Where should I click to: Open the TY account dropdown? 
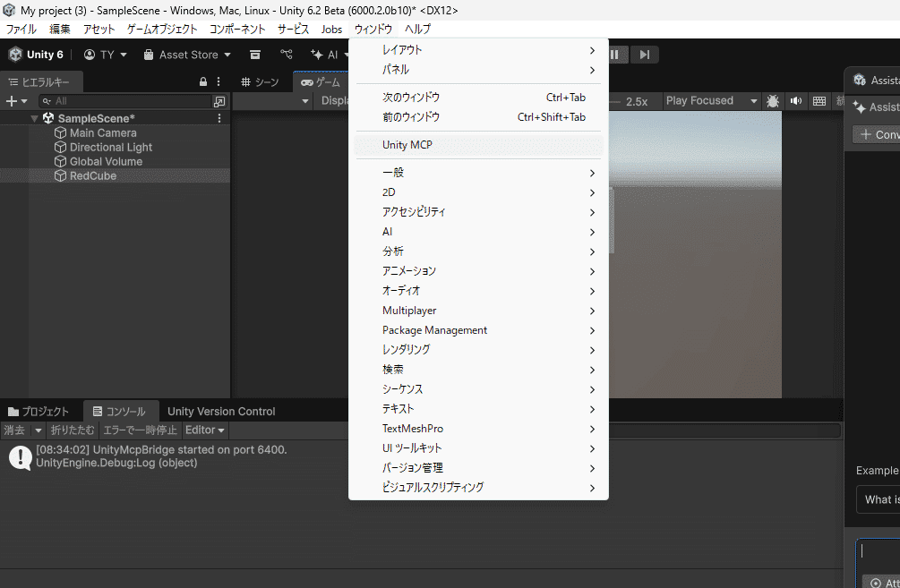pyautogui.click(x=105, y=54)
